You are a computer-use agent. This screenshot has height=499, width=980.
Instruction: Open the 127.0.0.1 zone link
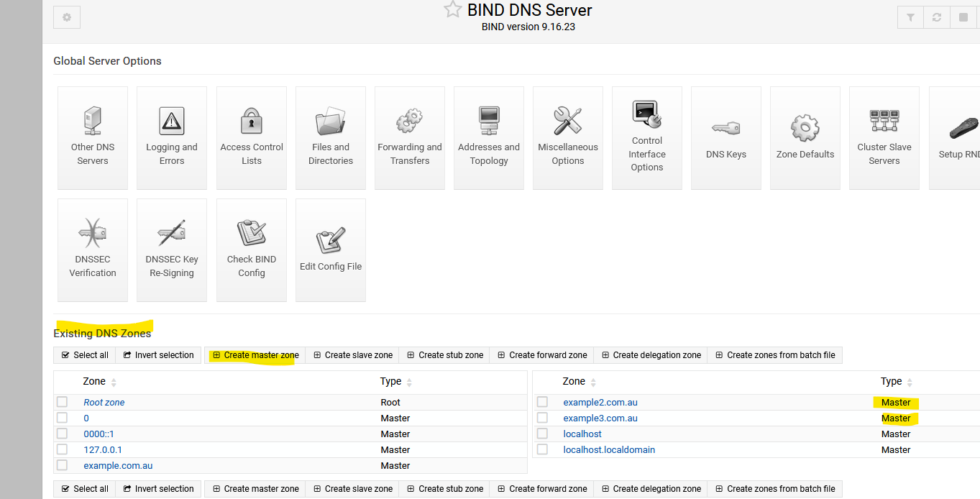pos(103,450)
